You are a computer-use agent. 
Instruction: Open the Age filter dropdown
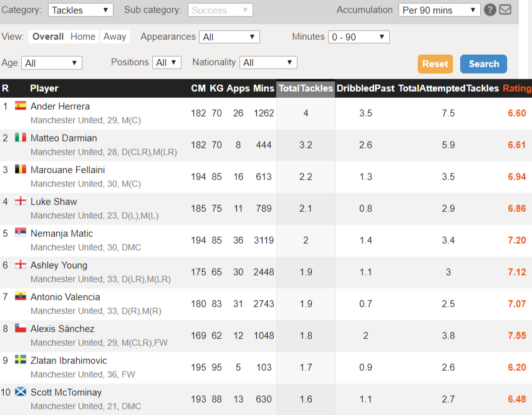(52, 63)
